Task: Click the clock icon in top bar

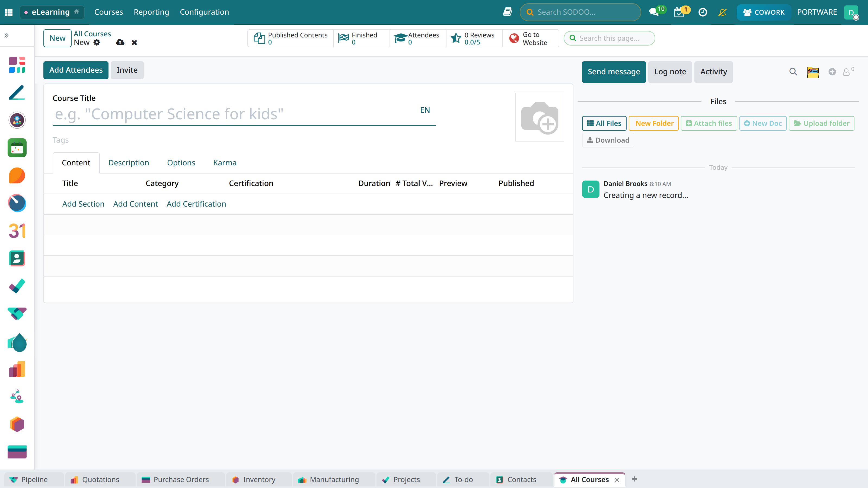Action: 703,12
